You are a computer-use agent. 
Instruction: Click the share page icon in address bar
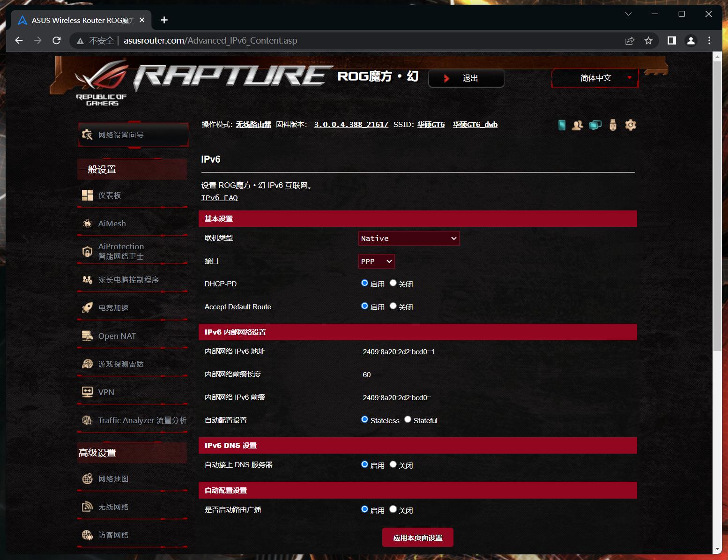630,41
